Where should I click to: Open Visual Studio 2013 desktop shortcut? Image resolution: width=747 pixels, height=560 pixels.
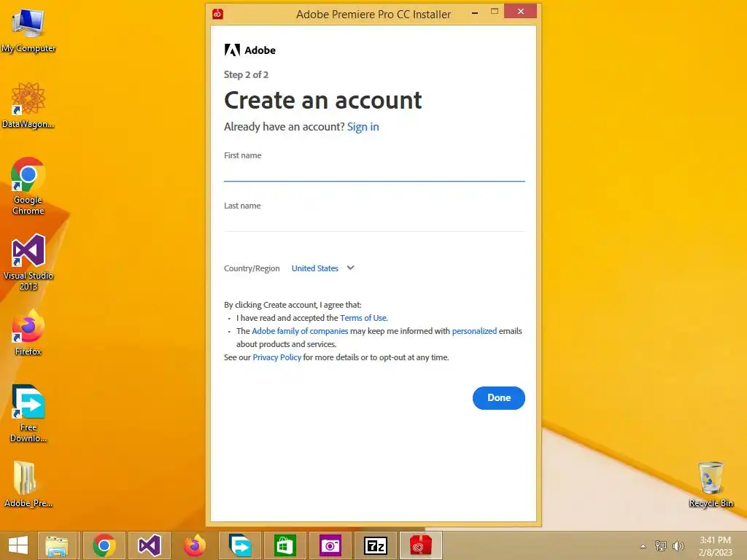[x=28, y=262]
